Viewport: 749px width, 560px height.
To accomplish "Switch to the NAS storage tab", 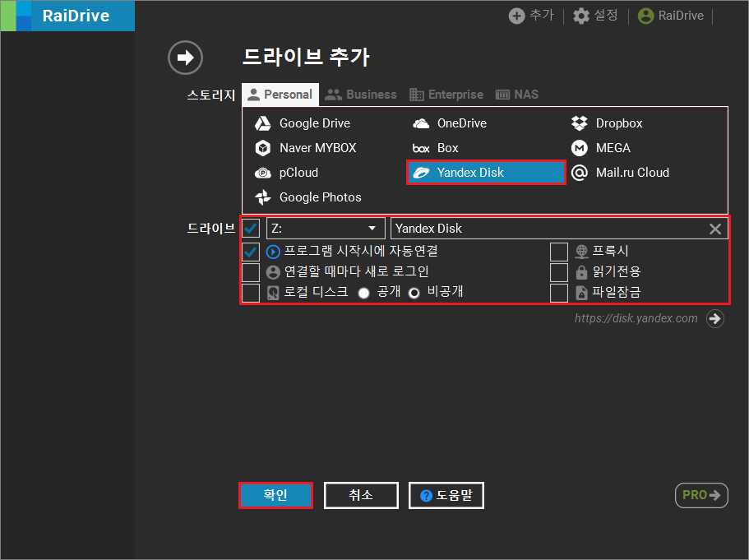I will point(517,95).
